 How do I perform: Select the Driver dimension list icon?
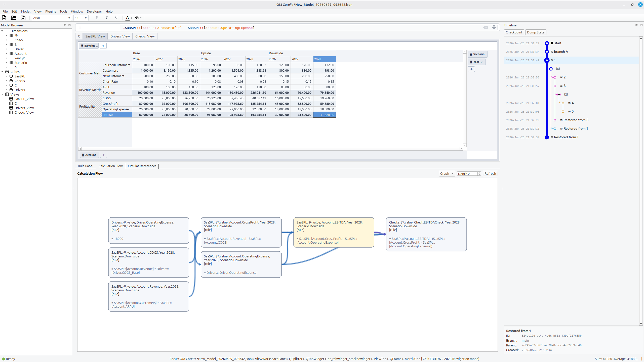click(11, 49)
